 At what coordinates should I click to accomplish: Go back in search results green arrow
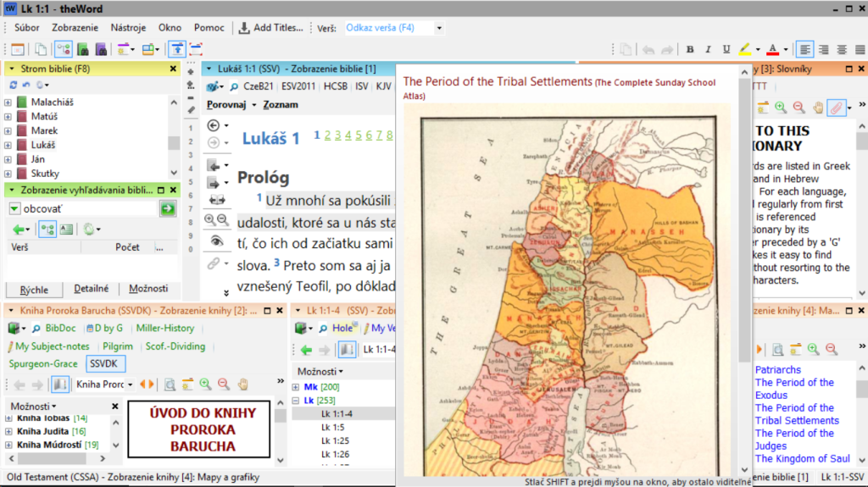tap(19, 230)
